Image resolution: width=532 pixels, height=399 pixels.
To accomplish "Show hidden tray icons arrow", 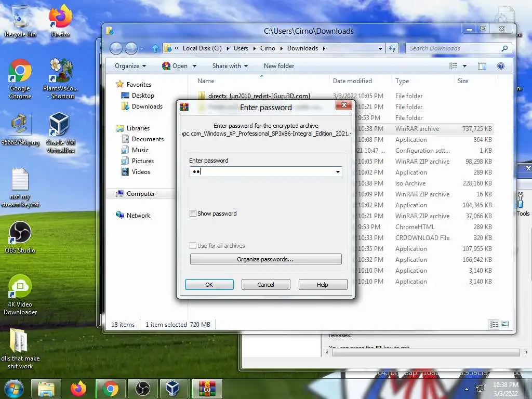I will pos(467,389).
